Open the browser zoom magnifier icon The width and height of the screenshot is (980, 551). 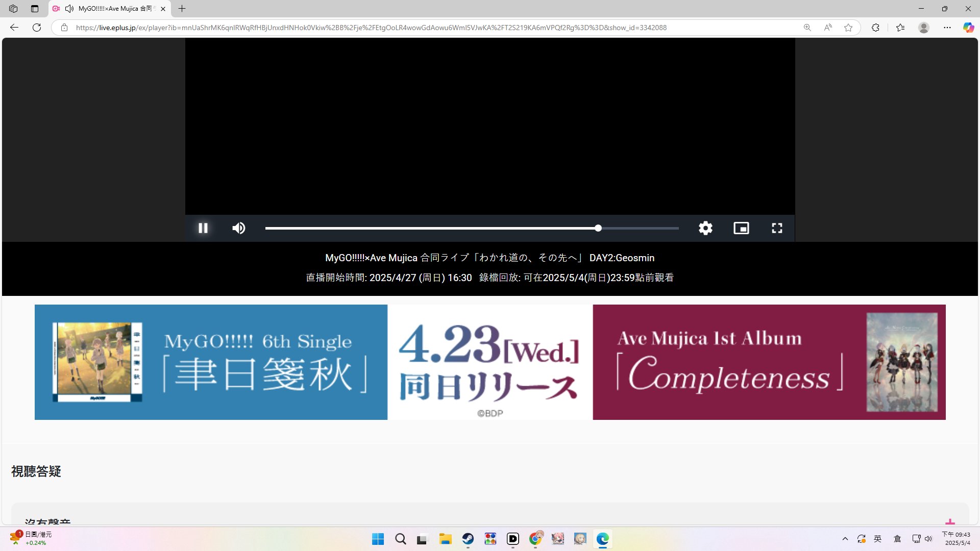(807, 28)
